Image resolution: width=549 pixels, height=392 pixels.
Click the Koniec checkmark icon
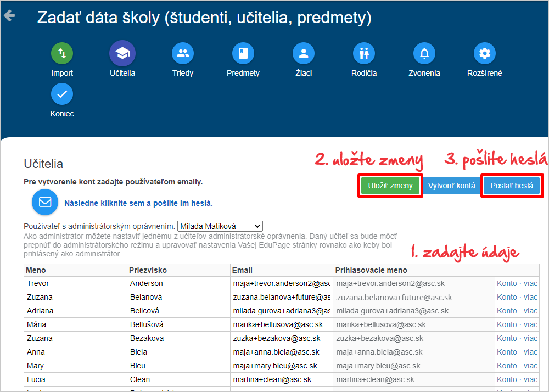(62, 94)
